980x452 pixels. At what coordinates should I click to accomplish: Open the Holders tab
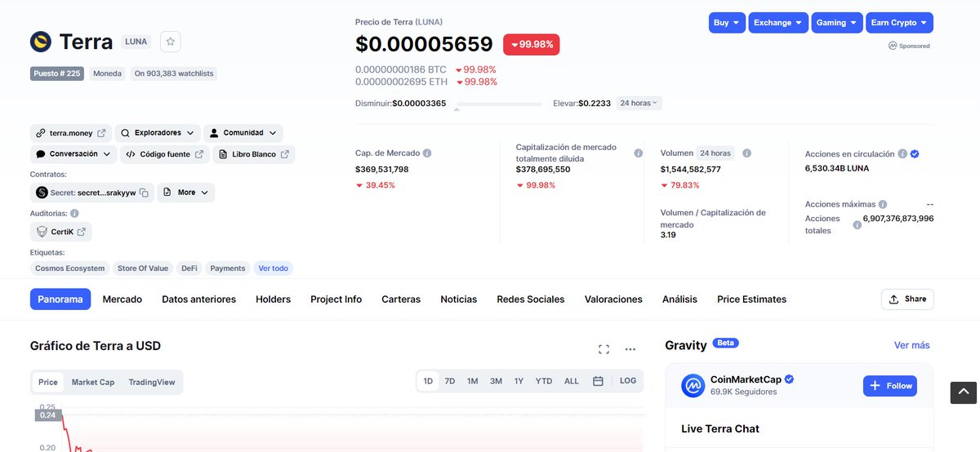click(x=274, y=299)
